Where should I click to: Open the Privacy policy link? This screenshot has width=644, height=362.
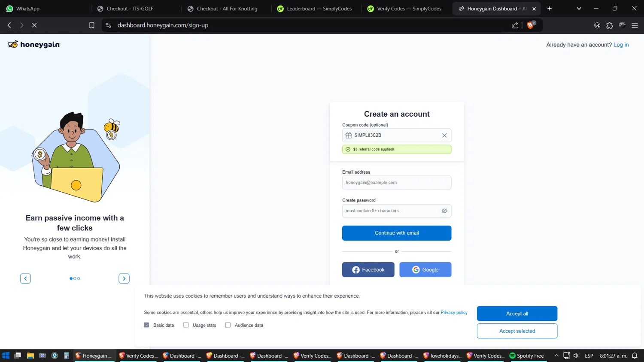[x=454, y=313]
